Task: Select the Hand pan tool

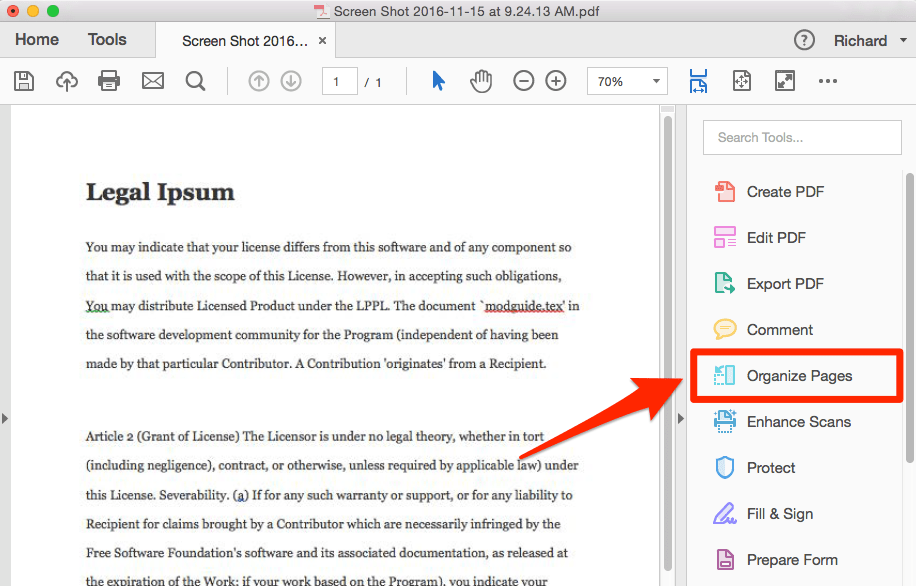Action: [x=481, y=82]
